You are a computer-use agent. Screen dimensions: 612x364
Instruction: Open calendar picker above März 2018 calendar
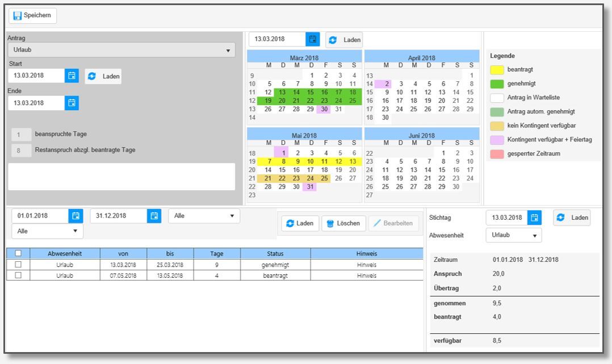click(x=313, y=39)
